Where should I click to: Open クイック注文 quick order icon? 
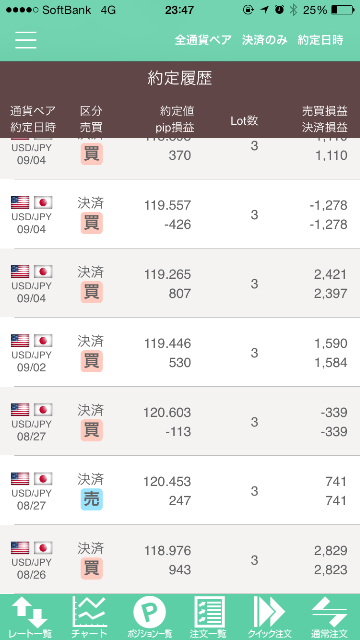click(269, 617)
